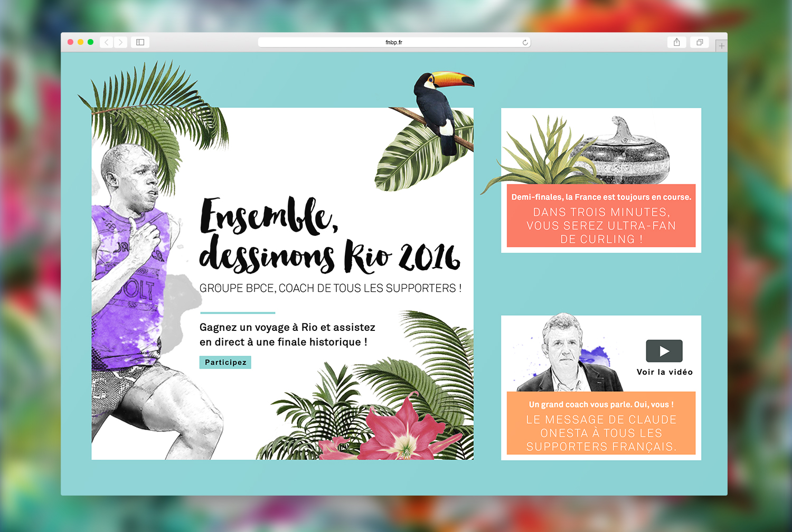Click the Un grand coach vous parle text
This screenshot has width=792, height=532.
click(601, 404)
